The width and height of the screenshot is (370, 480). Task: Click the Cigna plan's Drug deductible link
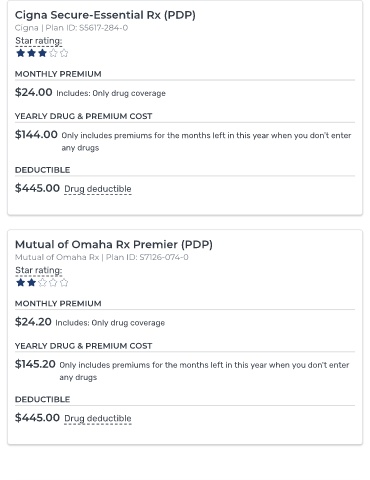98,189
